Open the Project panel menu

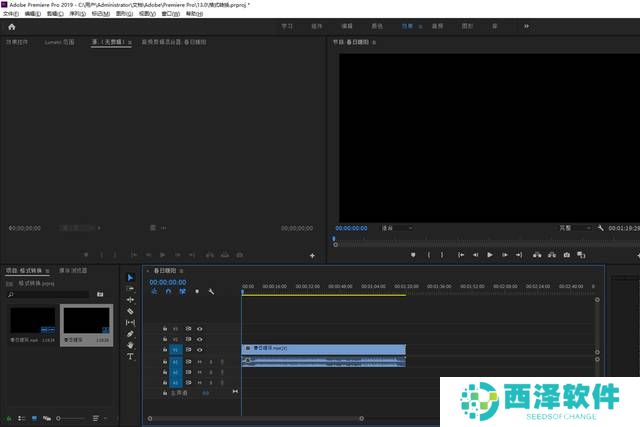[x=47, y=271]
